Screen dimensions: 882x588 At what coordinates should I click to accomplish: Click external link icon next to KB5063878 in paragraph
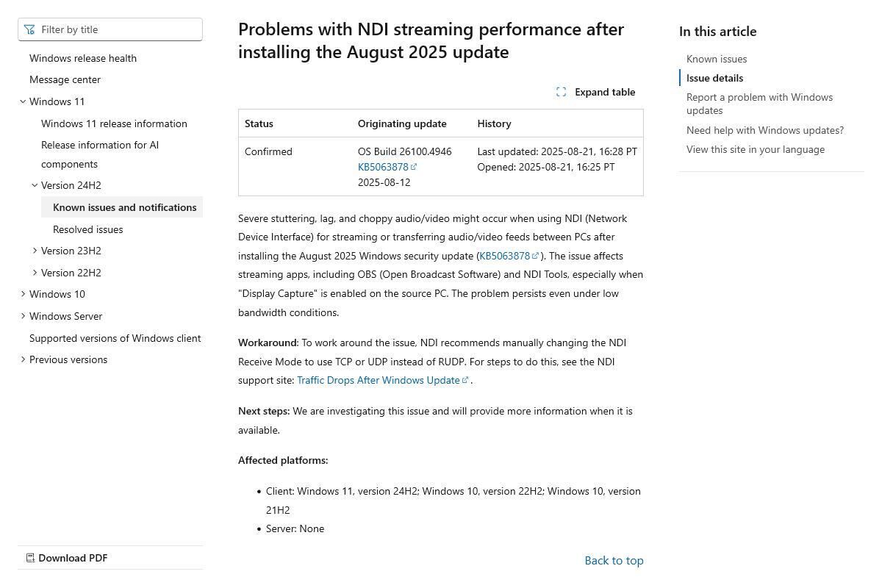(535, 254)
